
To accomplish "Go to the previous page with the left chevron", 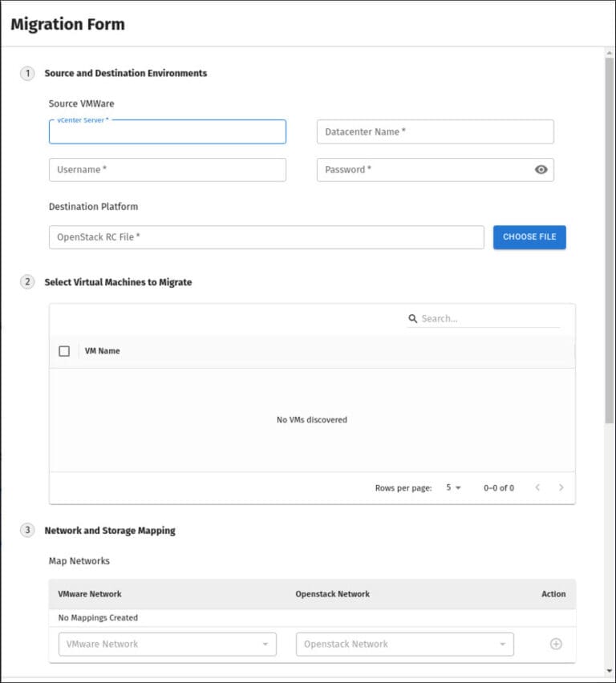I will coord(537,487).
